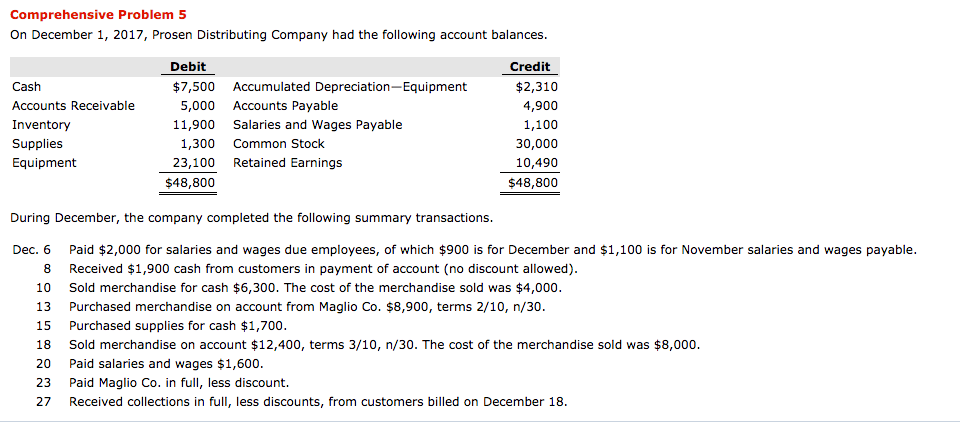
Task: Click the Retained Earnings label
Action: (287, 163)
